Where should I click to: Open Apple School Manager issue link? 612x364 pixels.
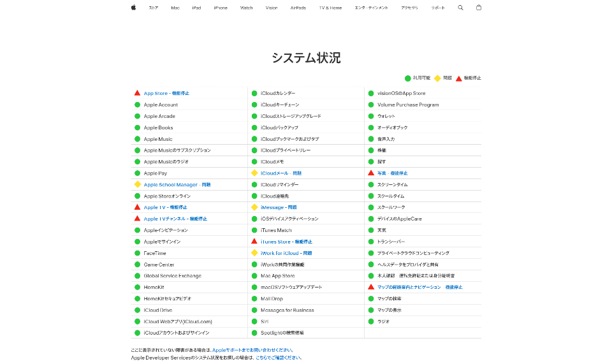click(177, 184)
